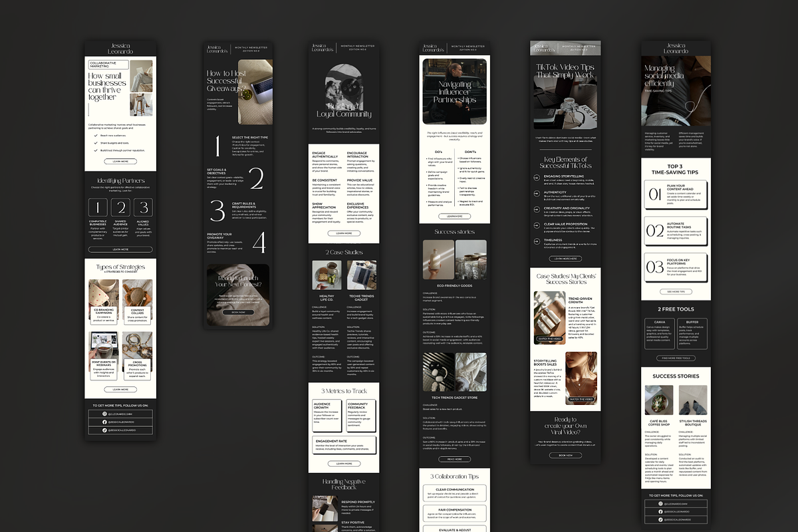The image size is (798, 532).
Task: Click the website globe icon in the collaborative marketing newsletter footer
Action: [x=104, y=414]
